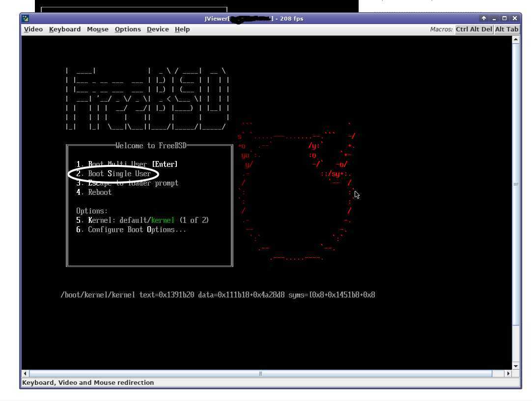
Task: Click the horizontal scrollbar right arrow
Action: 508,374
